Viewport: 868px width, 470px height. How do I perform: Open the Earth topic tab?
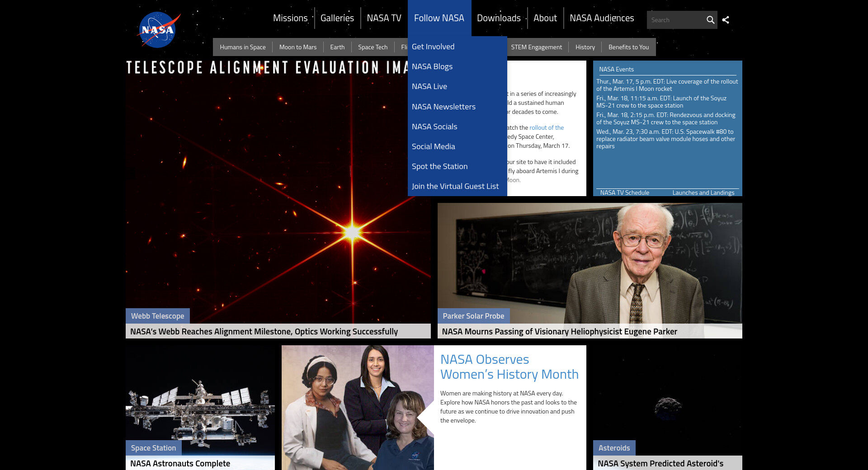click(337, 47)
